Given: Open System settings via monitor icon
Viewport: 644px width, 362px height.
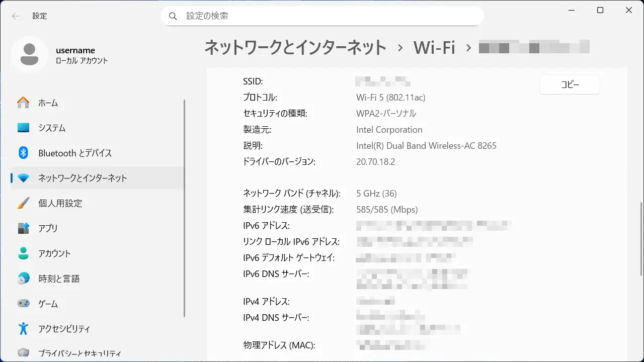Looking at the screenshot, I should tap(23, 128).
